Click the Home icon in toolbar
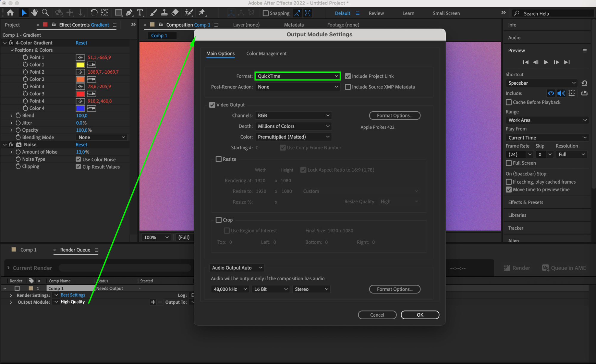596x364 pixels. (10, 13)
